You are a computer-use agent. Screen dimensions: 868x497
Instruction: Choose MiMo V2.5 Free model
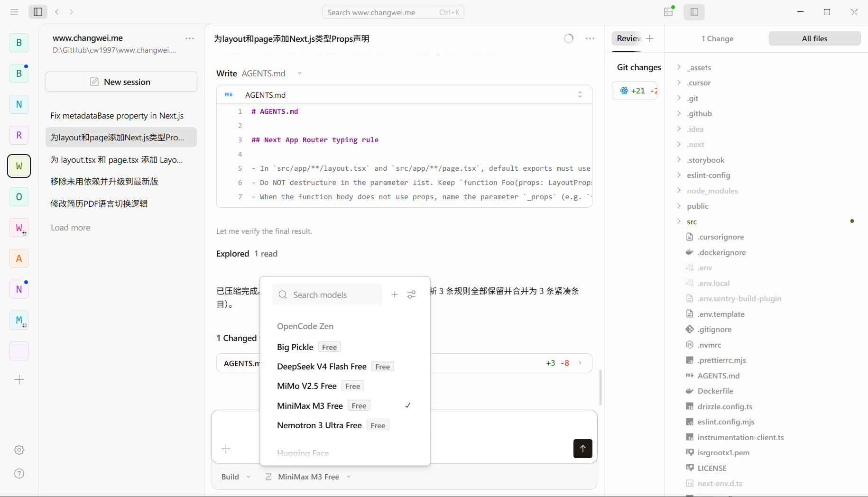pos(345,386)
